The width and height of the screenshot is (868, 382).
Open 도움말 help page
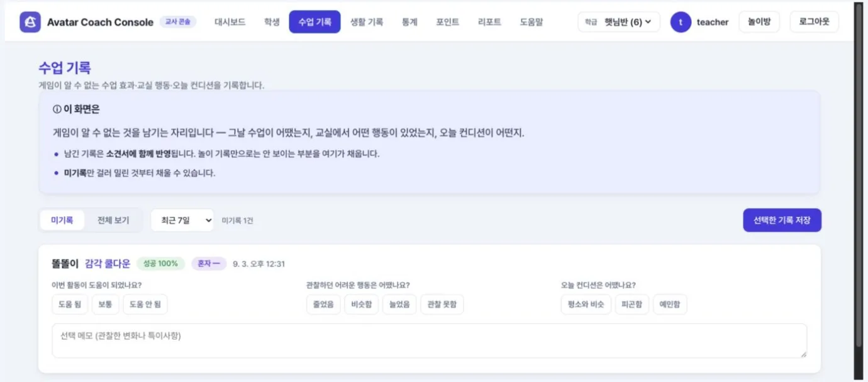click(x=531, y=22)
